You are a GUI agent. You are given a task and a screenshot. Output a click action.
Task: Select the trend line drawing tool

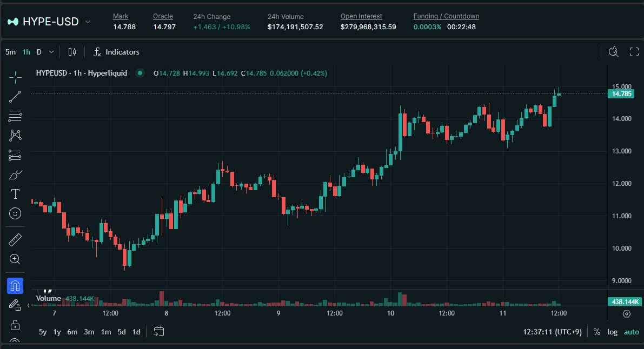coord(15,96)
